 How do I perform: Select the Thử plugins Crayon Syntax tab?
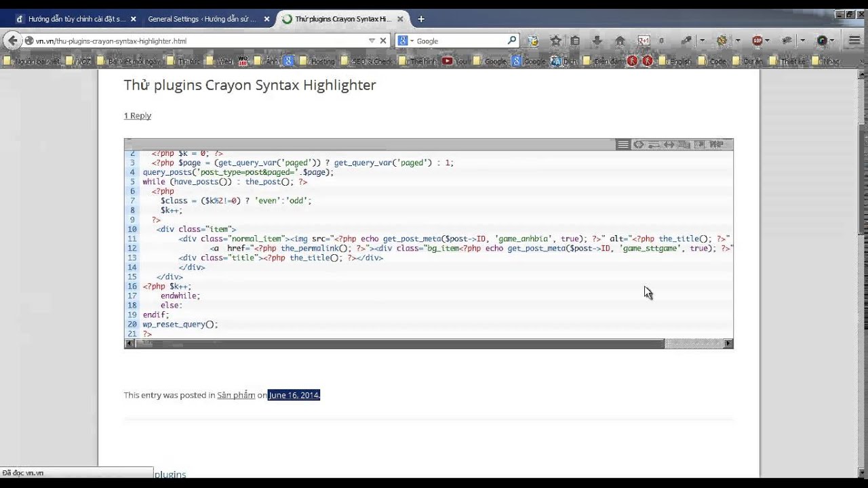(343, 19)
